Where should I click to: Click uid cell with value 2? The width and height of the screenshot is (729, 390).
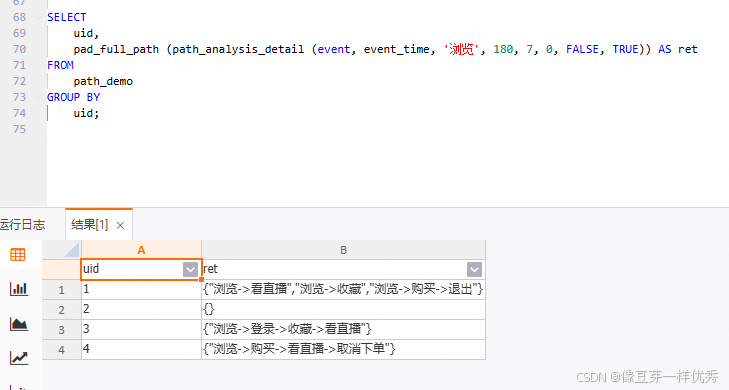point(141,310)
